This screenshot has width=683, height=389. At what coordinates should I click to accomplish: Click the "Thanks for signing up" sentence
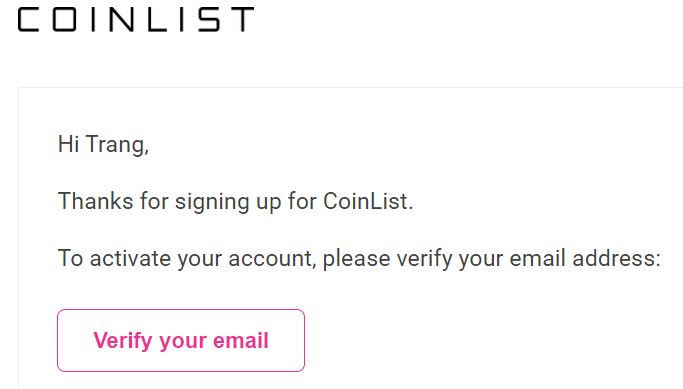click(235, 201)
